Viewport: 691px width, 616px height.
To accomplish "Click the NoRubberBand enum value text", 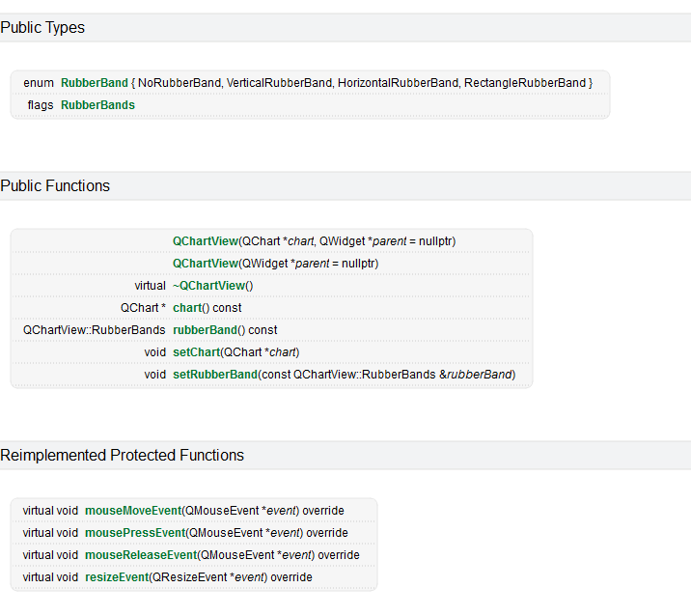I will (x=180, y=83).
